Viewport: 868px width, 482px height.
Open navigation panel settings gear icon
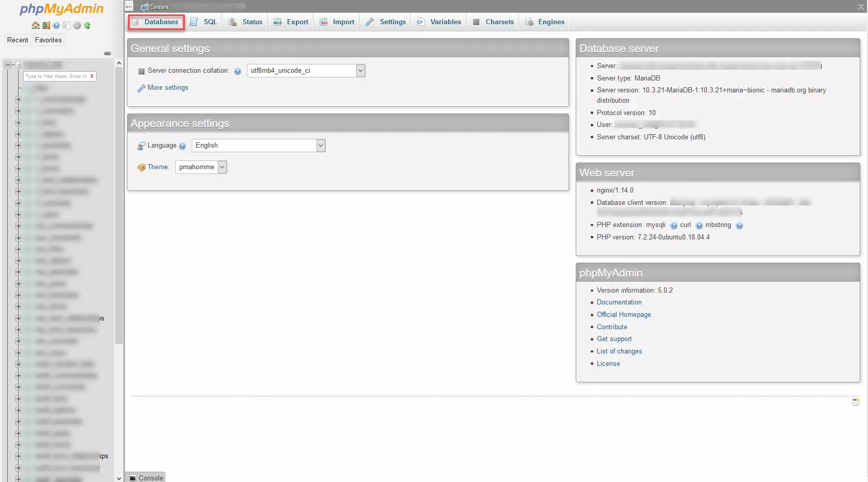pyautogui.click(x=77, y=25)
